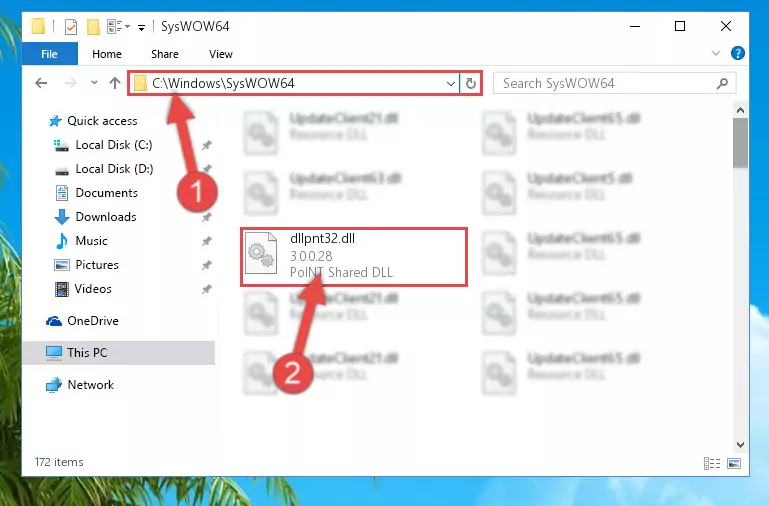The image size is (769, 506).
Task: Switch to Large icons view in status bar
Action: click(x=734, y=463)
